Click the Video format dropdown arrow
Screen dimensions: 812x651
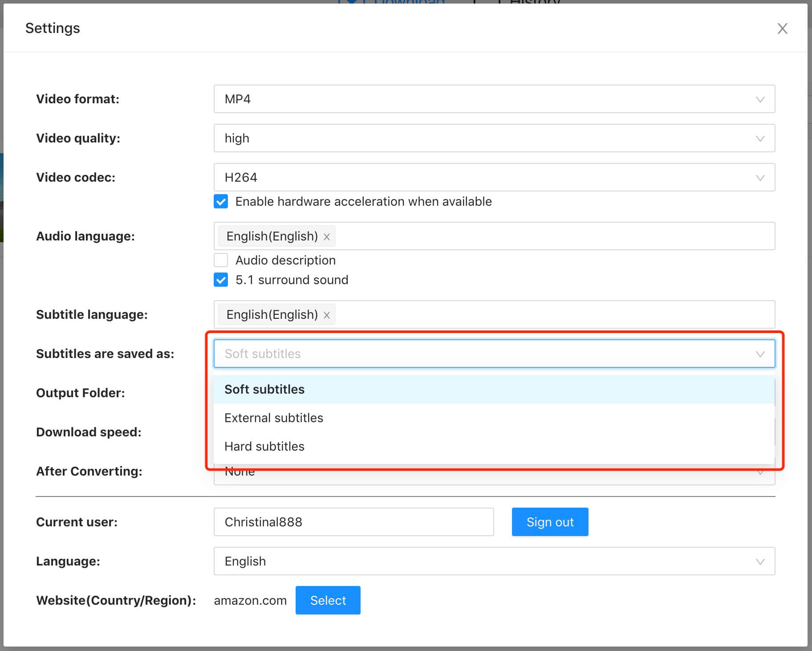pyautogui.click(x=760, y=99)
